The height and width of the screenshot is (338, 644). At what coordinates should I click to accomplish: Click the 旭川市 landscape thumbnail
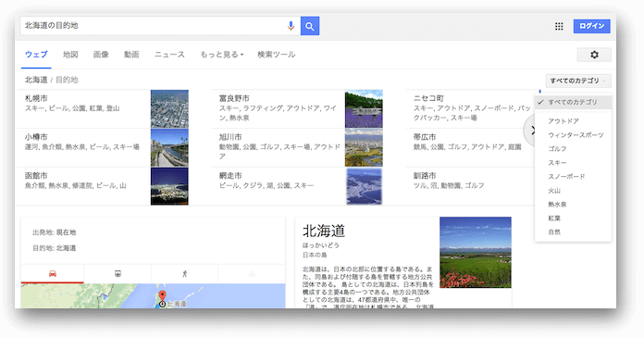click(x=364, y=147)
